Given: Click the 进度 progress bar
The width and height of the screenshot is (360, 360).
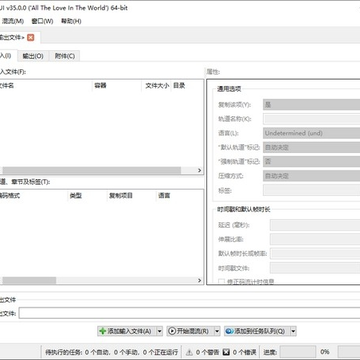Looking at the screenshot, I should click(298, 352).
